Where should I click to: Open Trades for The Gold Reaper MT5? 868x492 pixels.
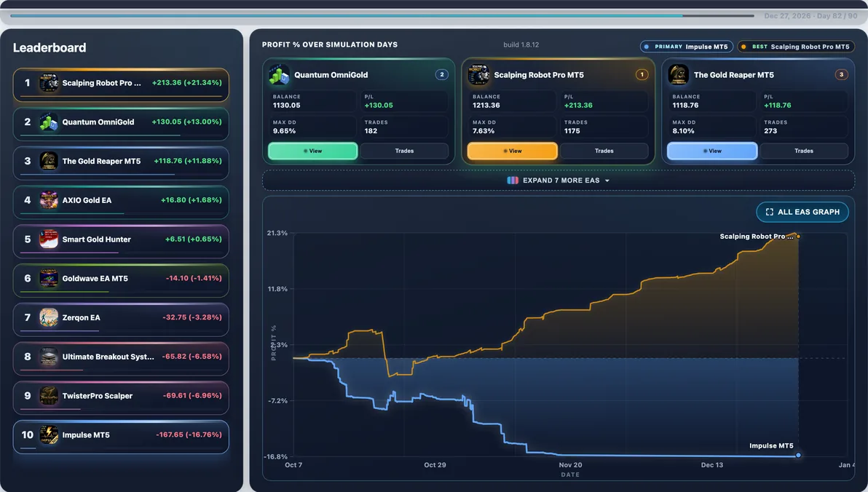pyautogui.click(x=804, y=151)
